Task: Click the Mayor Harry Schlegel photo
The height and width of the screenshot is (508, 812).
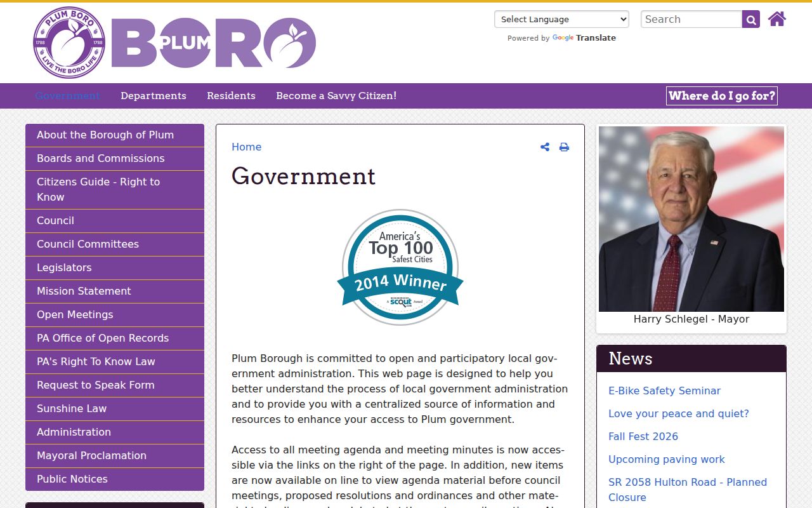Action: 691,219
